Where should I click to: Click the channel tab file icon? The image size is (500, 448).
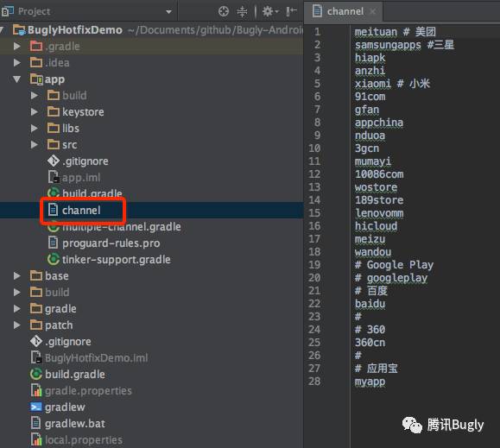pyautogui.click(x=317, y=11)
